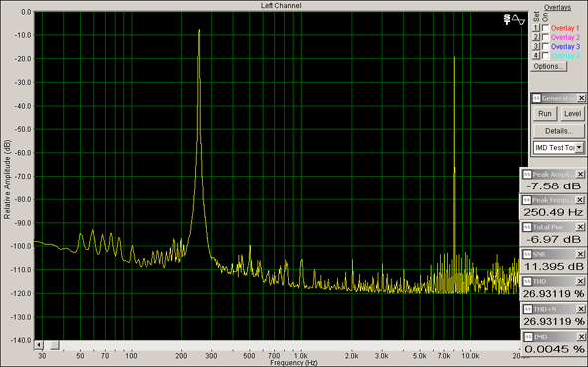The image size is (588, 367).
Task: Click the SNR panel title icon
Action: pos(527,254)
